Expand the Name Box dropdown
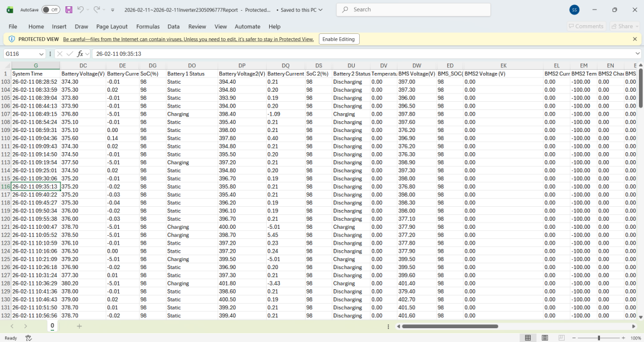This screenshot has width=644, height=342. (x=42, y=54)
